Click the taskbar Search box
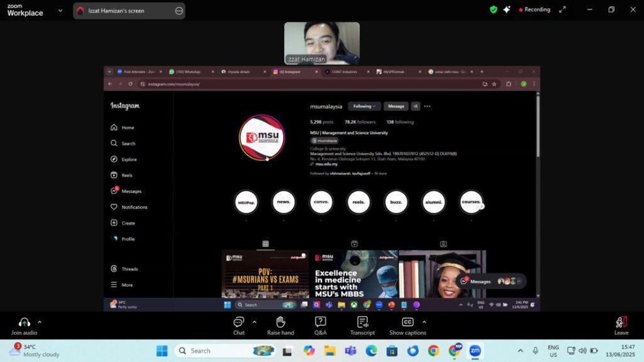Screen dimensions: 644x362 226,351
